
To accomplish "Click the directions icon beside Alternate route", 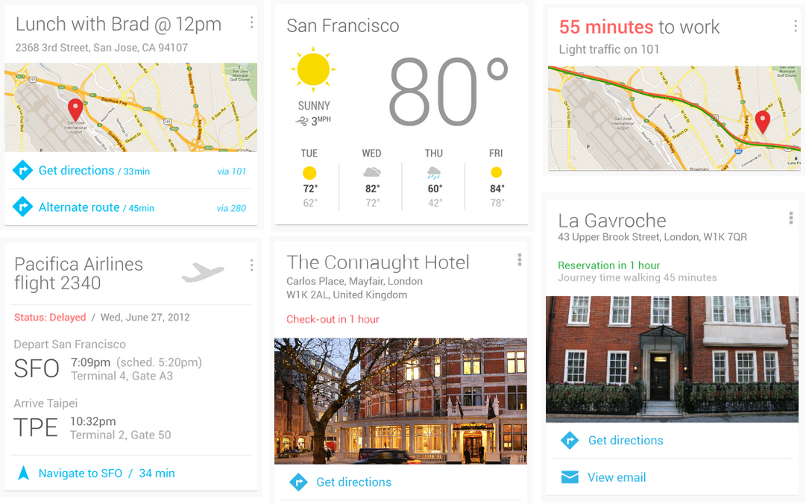I will (23, 207).
